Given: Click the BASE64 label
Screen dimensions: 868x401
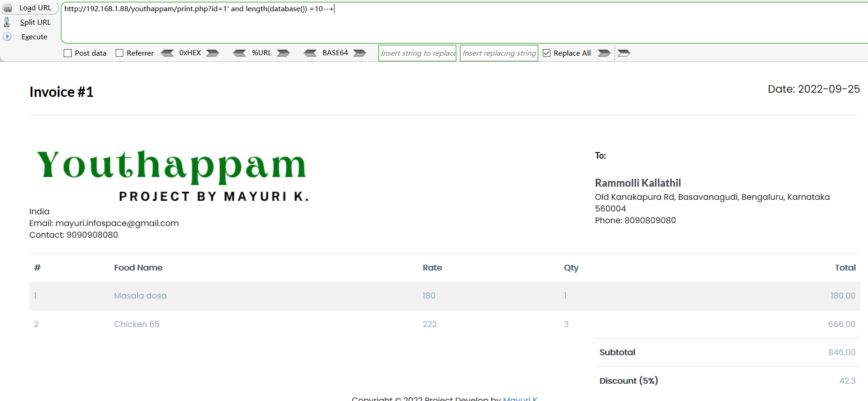Looking at the screenshot, I should (335, 53).
